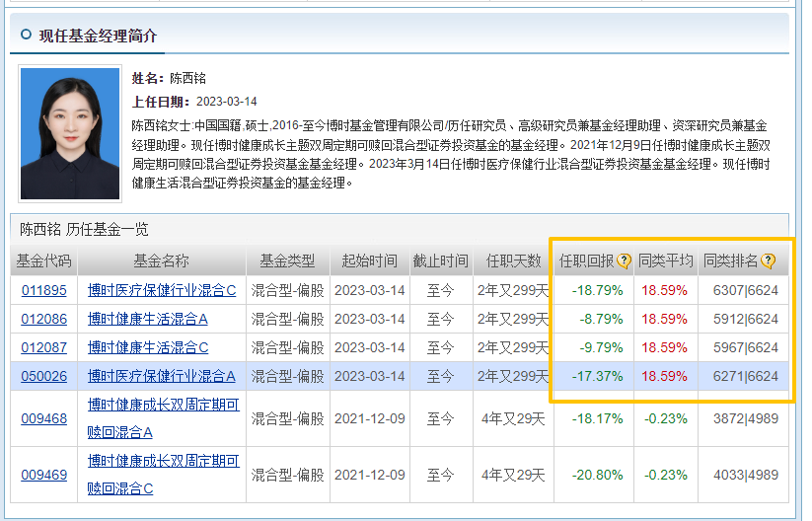Click the -18.17% return value

tap(598, 419)
